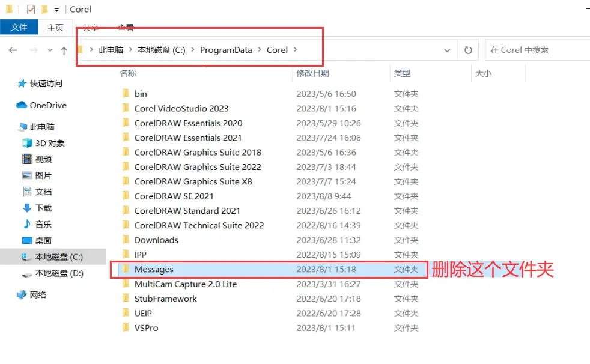Switch to the 共享 ribbon tab
Screen dimensions: 590x364
90,28
